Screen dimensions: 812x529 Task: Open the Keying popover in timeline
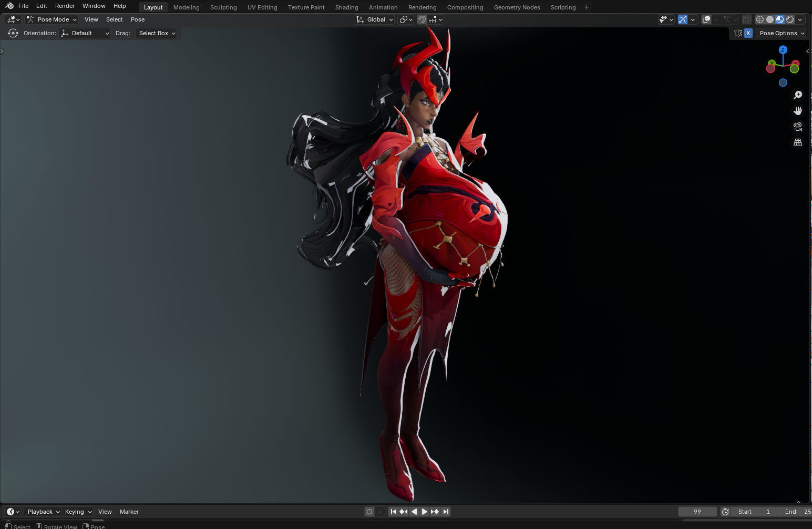point(78,512)
